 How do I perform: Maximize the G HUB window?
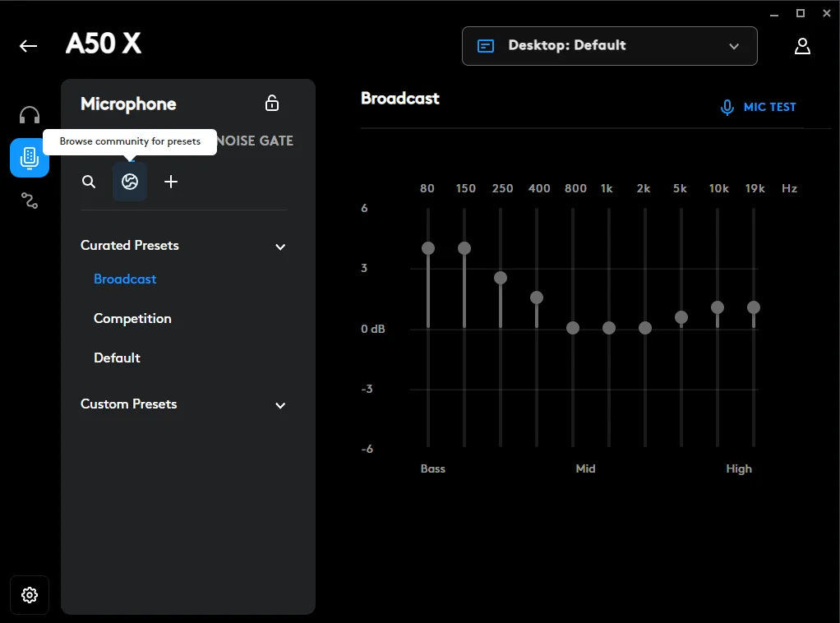[801, 13]
